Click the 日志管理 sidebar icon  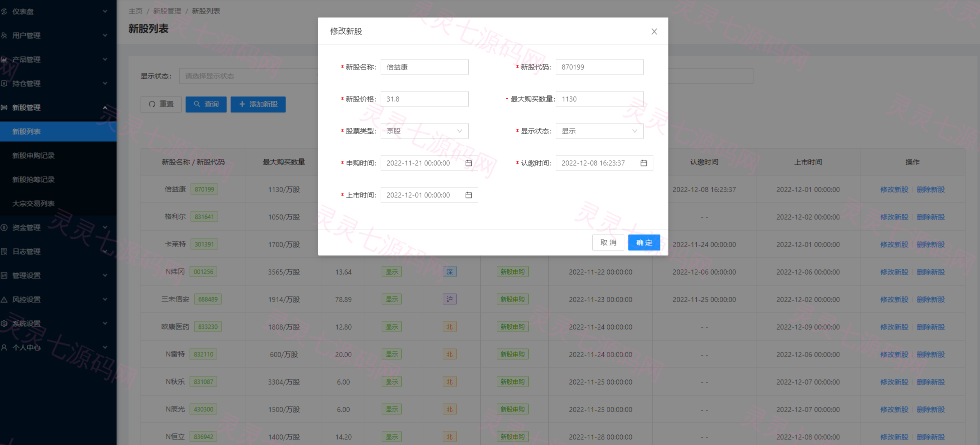tap(4, 251)
